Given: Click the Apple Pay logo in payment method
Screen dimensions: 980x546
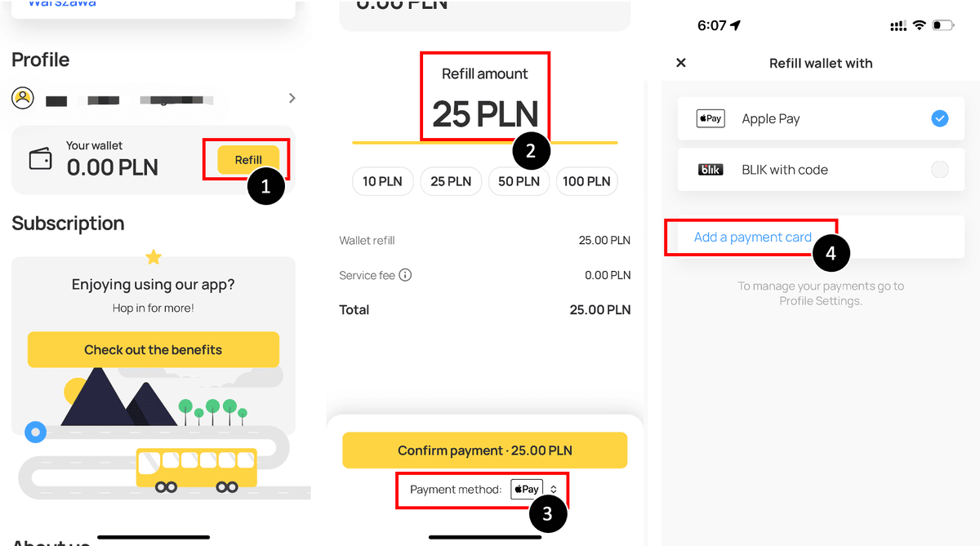Looking at the screenshot, I should click(527, 490).
